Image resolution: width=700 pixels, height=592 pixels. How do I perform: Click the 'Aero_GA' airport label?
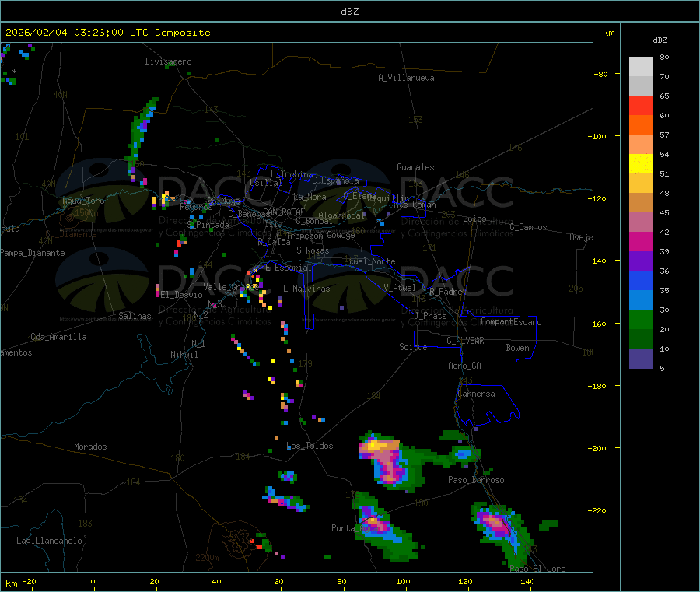(x=464, y=366)
